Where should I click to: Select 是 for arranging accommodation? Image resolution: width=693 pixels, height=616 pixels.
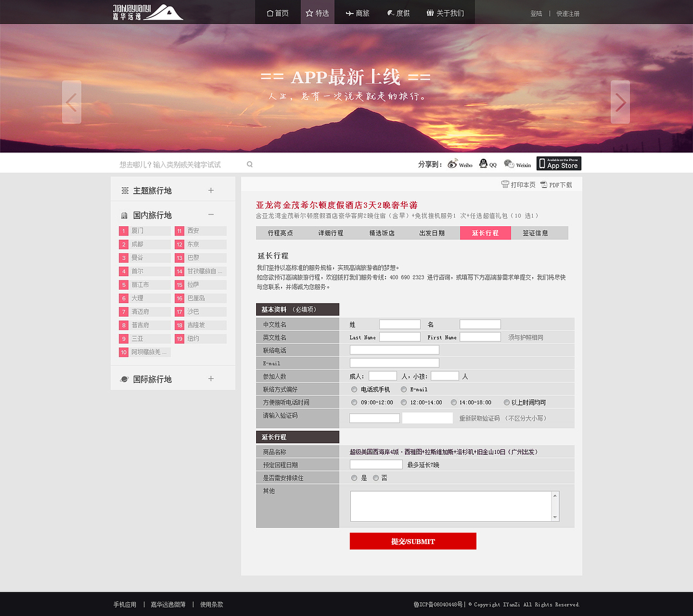coord(354,478)
